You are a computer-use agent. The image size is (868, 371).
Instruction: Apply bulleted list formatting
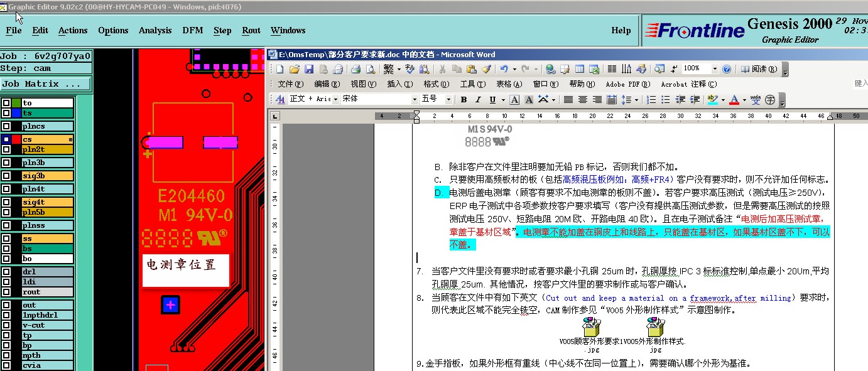click(x=665, y=99)
